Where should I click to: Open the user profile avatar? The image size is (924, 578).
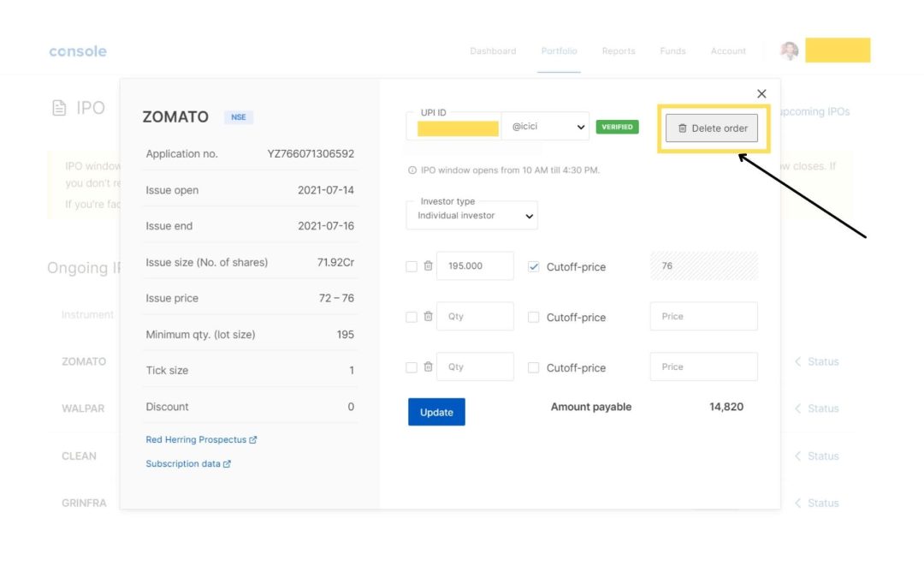(x=789, y=51)
